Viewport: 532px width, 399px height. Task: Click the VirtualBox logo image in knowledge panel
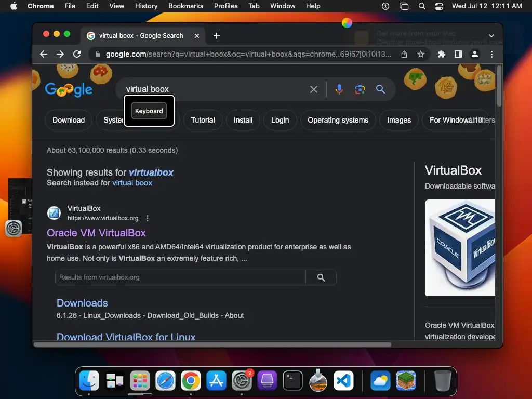click(x=460, y=248)
